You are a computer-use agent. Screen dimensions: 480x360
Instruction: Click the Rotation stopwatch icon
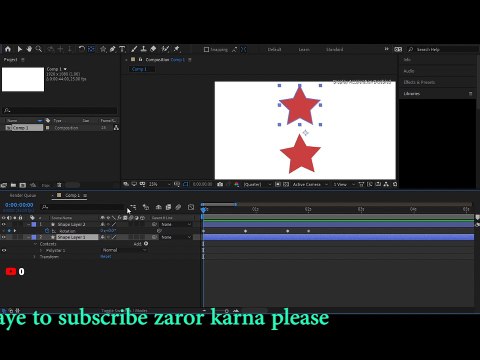click(47, 231)
